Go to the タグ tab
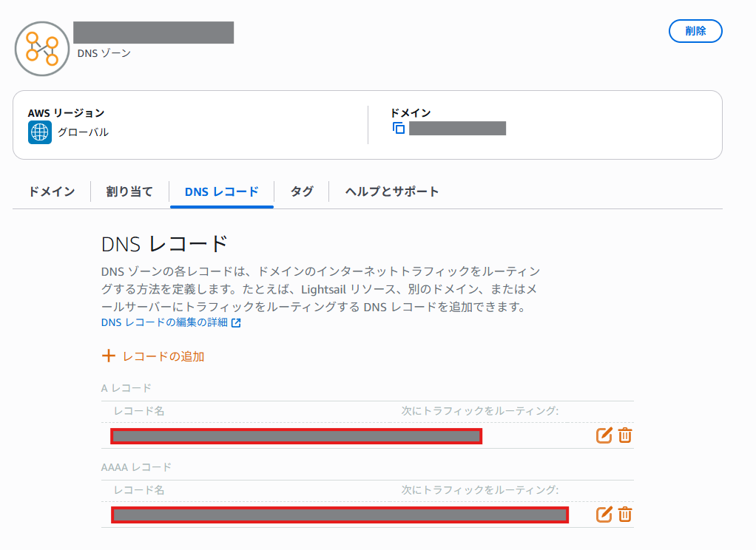Screen dimensions: 756x550 pos(301,191)
